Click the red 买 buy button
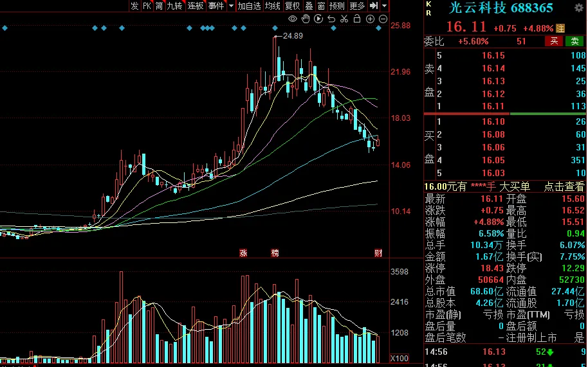The width and height of the screenshot is (588, 367). (x=554, y=41)
